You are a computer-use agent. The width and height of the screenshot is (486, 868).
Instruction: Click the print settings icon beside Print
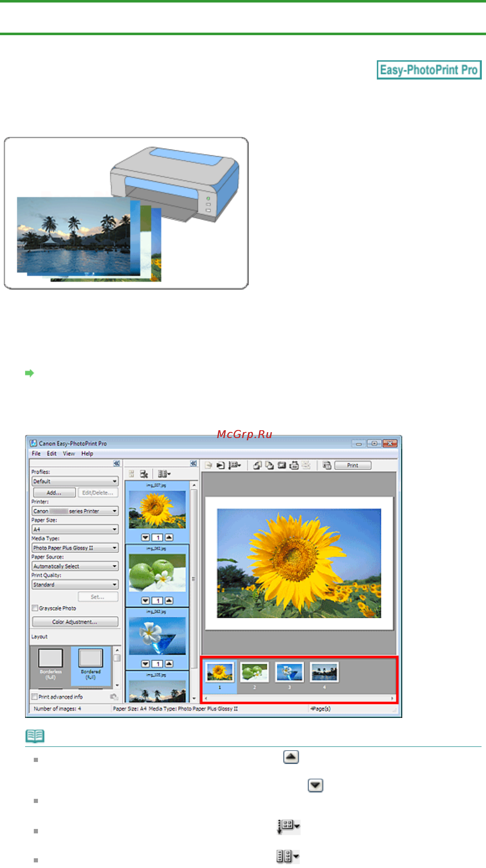[x=327, y=465]
